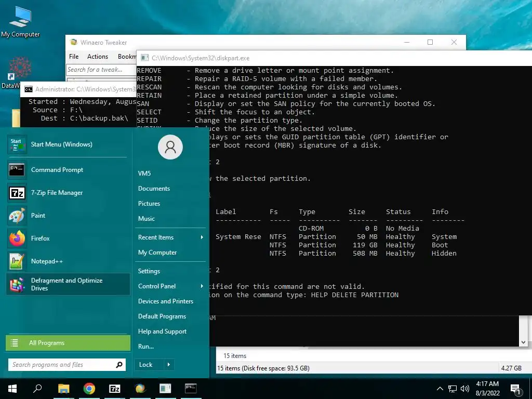Switch to diskpart window on taskbar
Viewport: 532px width, 399px height.
(x=165, y=389)
